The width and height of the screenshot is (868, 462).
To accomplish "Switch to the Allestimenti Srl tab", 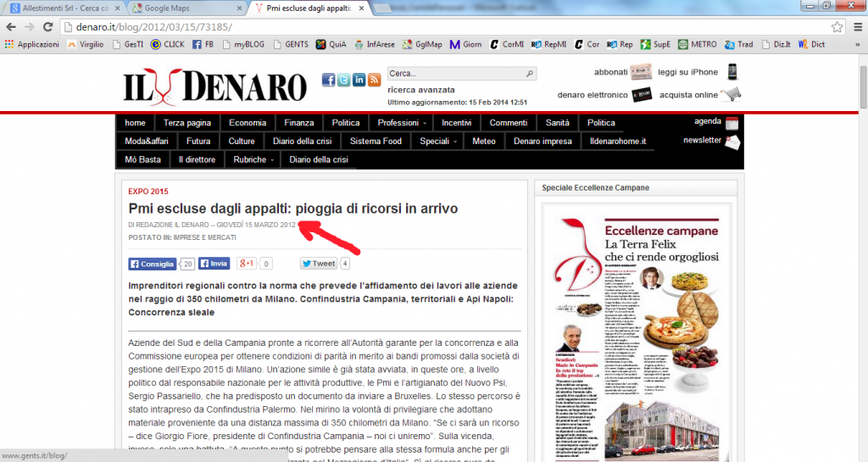I will pos(65,8).
